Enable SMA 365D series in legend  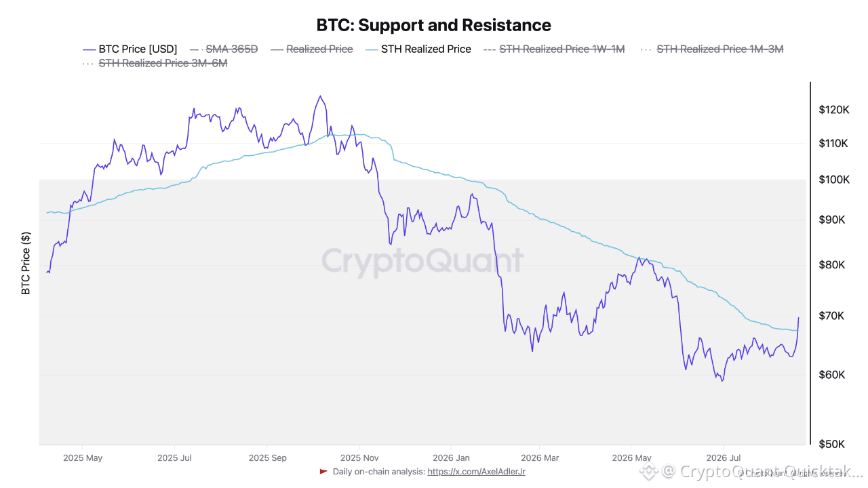point(224,49)
